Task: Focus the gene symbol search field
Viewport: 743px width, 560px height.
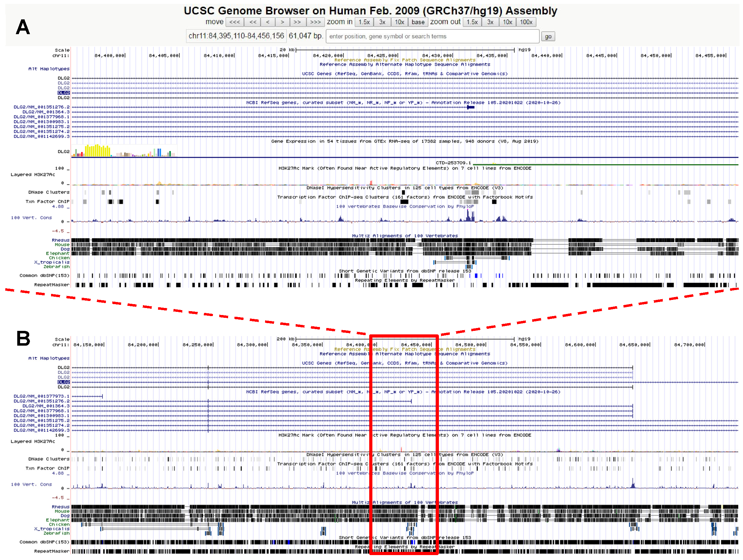Action: coord(433,36)
